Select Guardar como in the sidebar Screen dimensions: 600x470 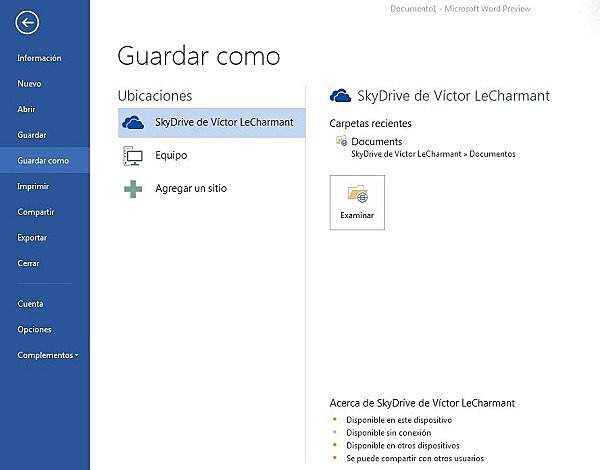coord(45,160)
